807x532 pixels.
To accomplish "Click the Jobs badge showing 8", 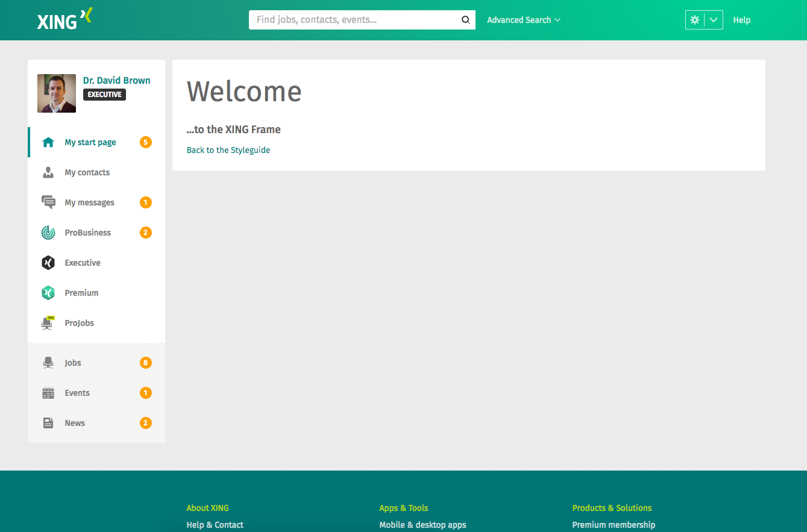I will point(146,363).
